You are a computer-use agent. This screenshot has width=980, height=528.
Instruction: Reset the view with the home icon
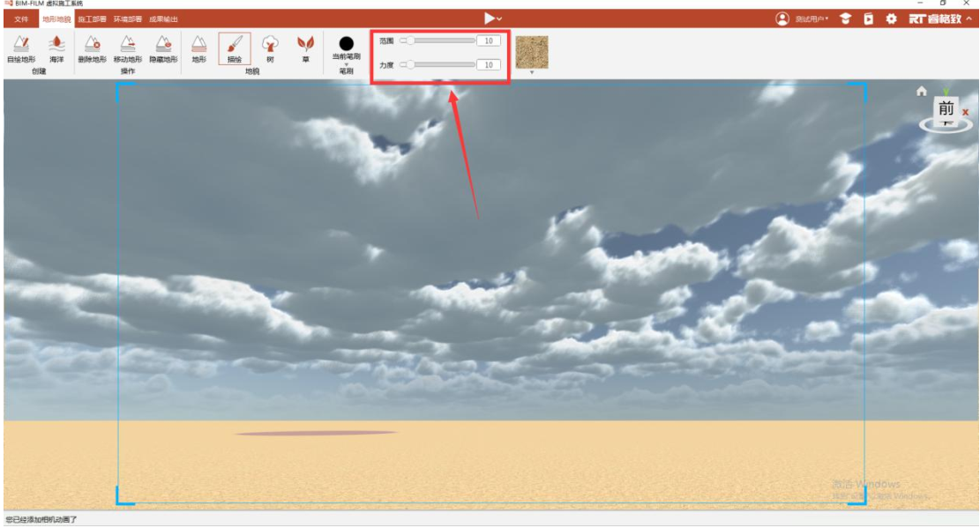921,91
